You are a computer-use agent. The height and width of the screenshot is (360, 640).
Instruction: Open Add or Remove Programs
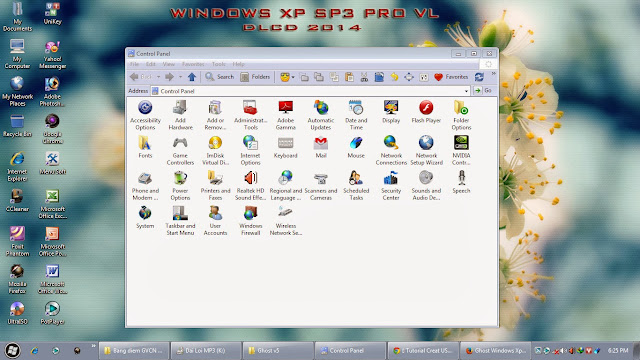click(215, 115)
